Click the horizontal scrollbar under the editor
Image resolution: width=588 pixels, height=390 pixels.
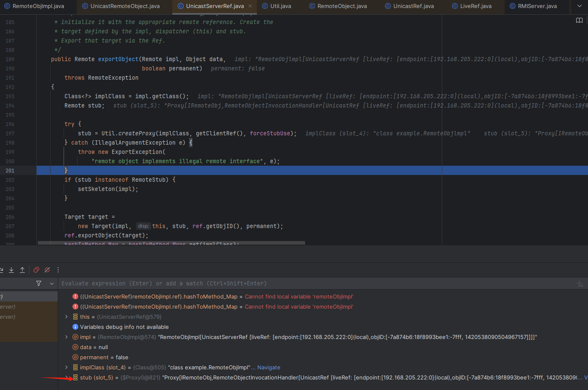171,243
